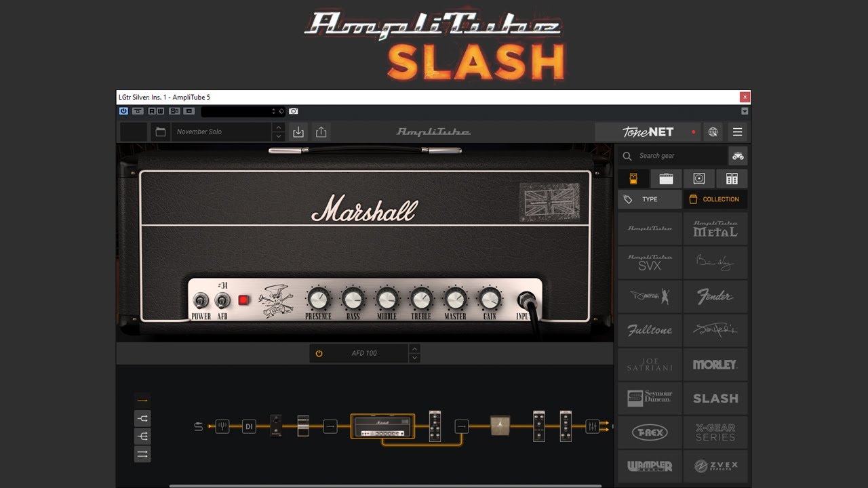Open the ZVEX Effects collection
The width and height of the screenshot is (868, 488).
point(715,466)
